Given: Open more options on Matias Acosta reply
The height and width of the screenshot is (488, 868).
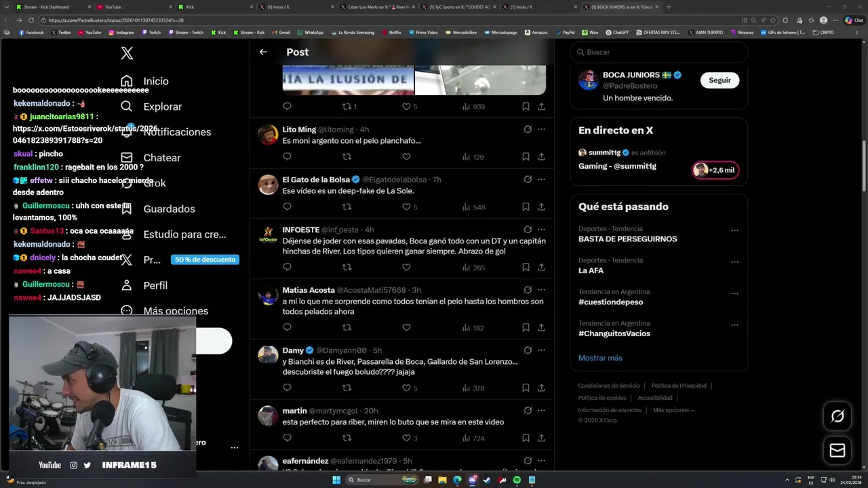Looking at the screenshot, I should (541, 290).
